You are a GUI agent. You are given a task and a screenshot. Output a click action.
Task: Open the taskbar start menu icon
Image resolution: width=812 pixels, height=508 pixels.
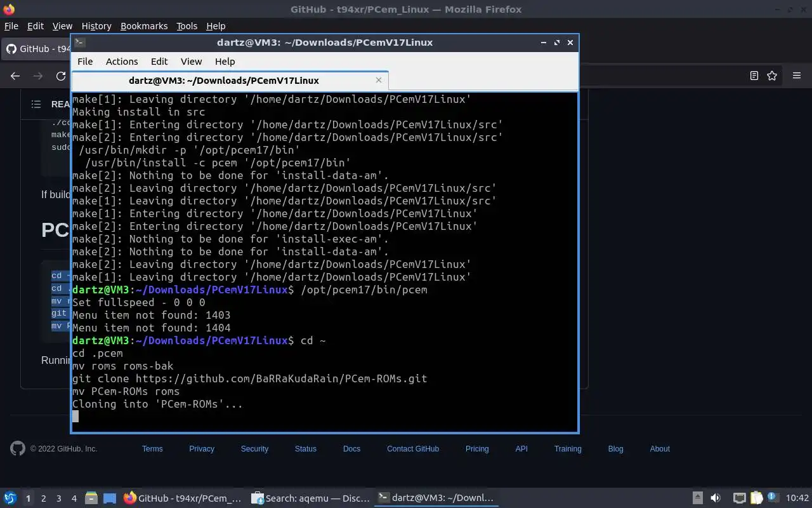coord(10,498)
